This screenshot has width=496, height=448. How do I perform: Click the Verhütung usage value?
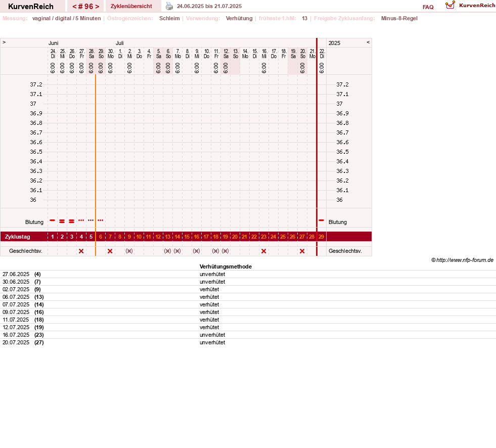click(x=239, y=18)
